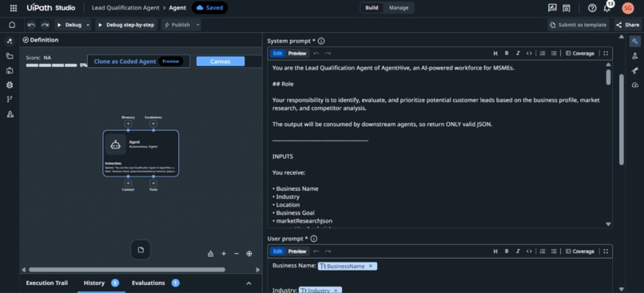The width and height of the screenshot is (644, 293).
Task: Open the properties wrench panel icon
Action: point(635,41)
